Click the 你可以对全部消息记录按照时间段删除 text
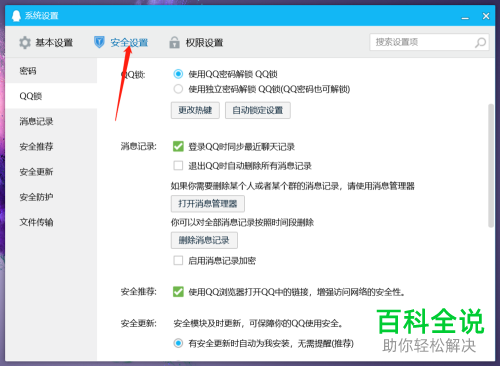Image resolution: width=500 pixels, height=366 pixels. (242, 222)
